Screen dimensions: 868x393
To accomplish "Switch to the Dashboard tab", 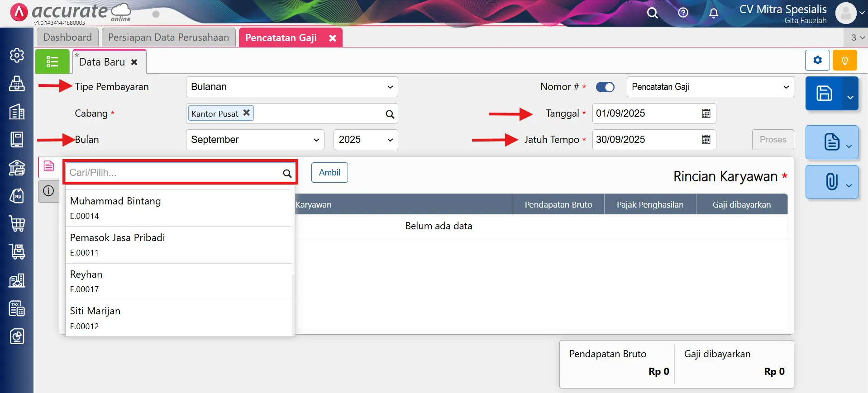I will (x=67, y=38).
